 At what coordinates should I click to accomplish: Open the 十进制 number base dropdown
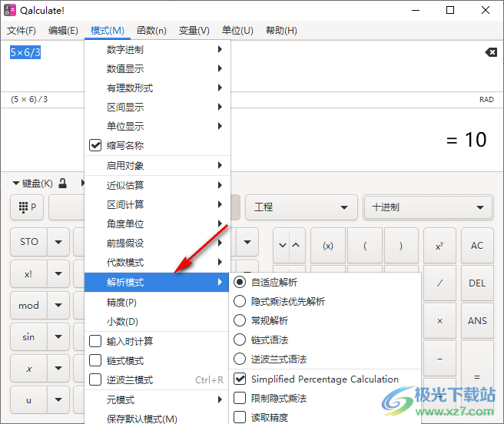pyautogui.click(x=428, y=207)
